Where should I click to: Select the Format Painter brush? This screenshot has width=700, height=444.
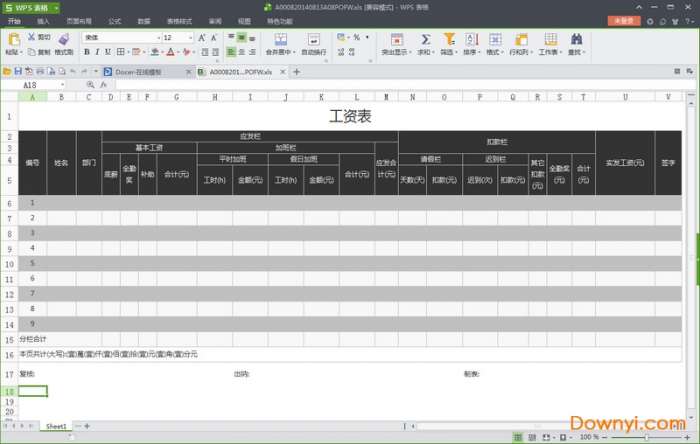[x=64, y=39]
